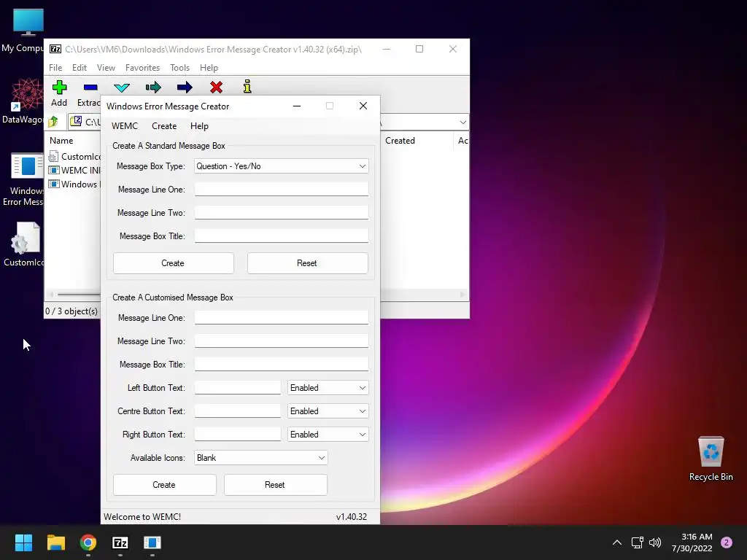
Task: Open the clock and date panel
Action: click(692, 542)
